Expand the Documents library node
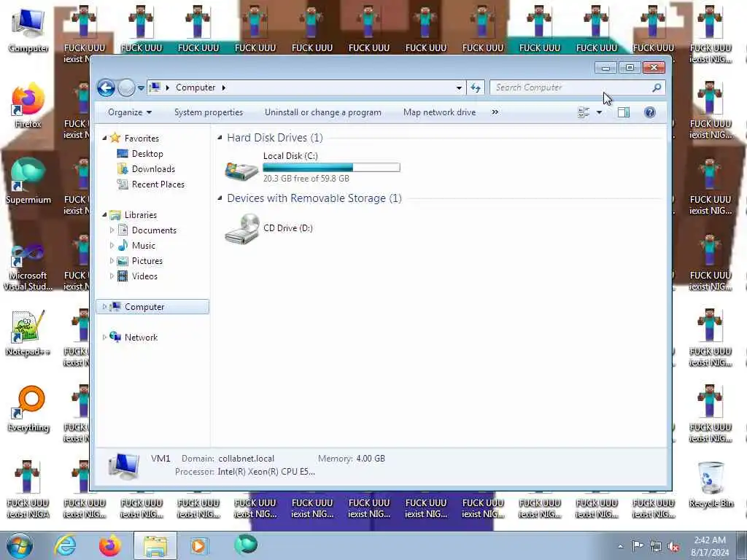The width and height of the screenshot is (747, 560). pos(112,230)
